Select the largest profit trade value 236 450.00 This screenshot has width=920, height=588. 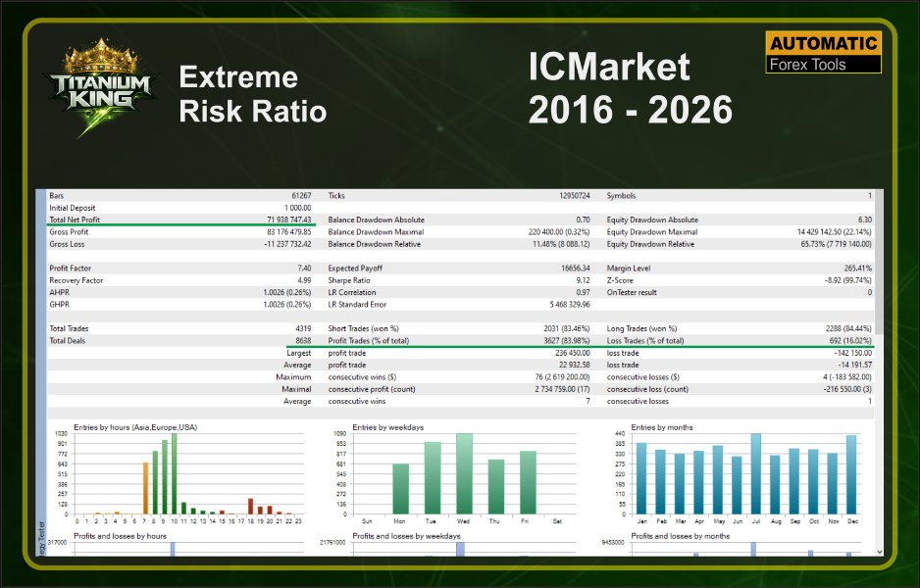(x=573, y=353)
